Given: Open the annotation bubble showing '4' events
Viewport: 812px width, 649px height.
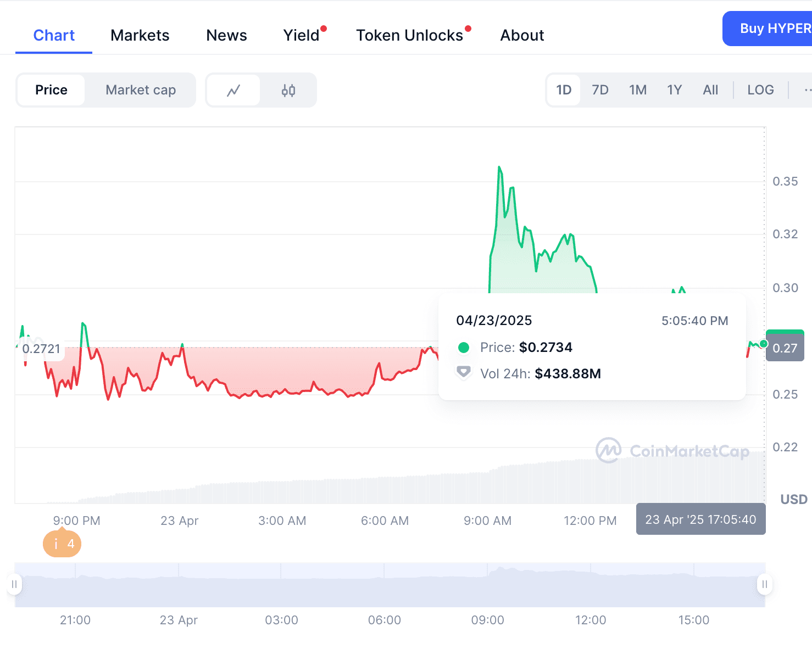Looking at the screenshot, I should [62, 543].
